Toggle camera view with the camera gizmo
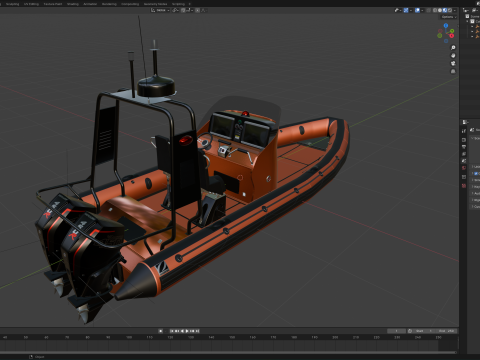 coord(453,63)
